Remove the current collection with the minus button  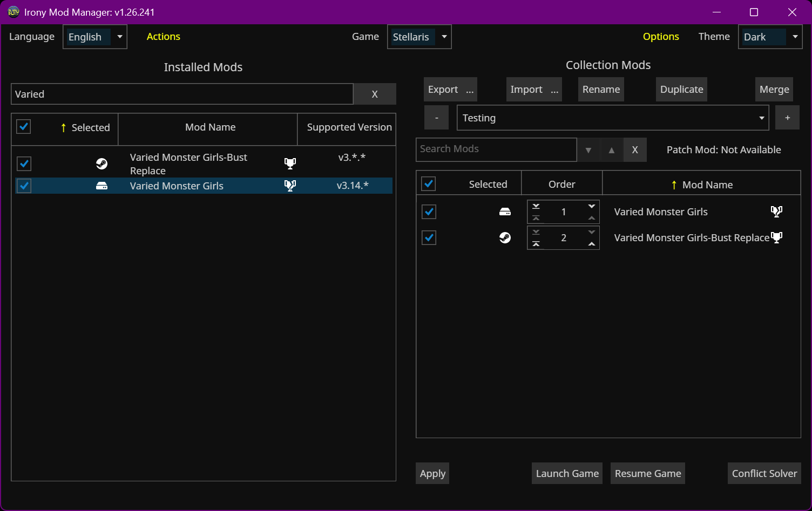pyautogui.click(x=436, y=118)
